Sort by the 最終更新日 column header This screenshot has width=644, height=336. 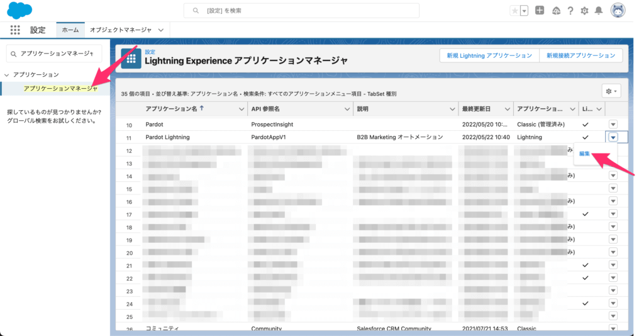click(477, 109)
